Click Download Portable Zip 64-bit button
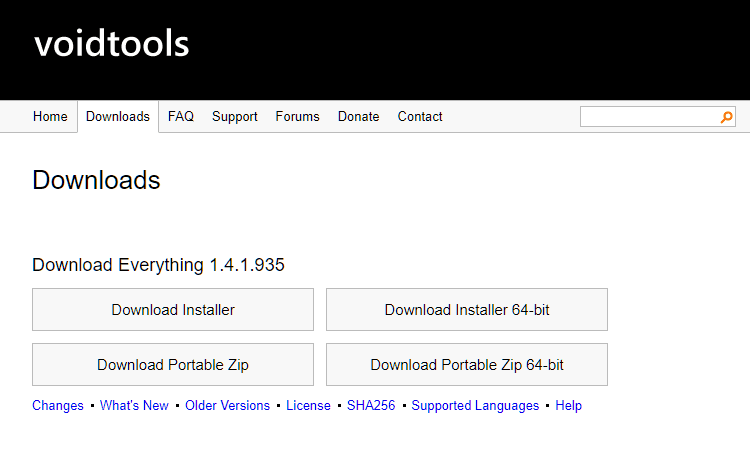The image size is (750, 455). point(467,365)
